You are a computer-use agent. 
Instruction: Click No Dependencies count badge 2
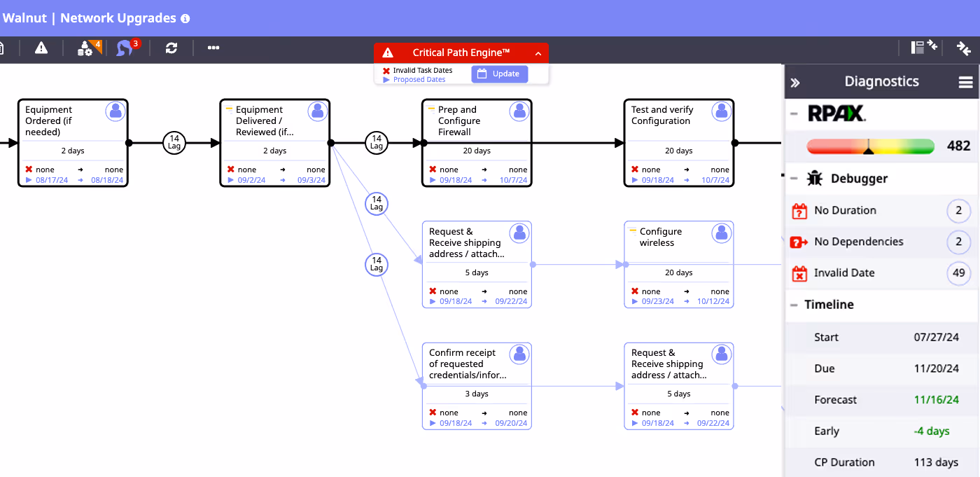958,242
